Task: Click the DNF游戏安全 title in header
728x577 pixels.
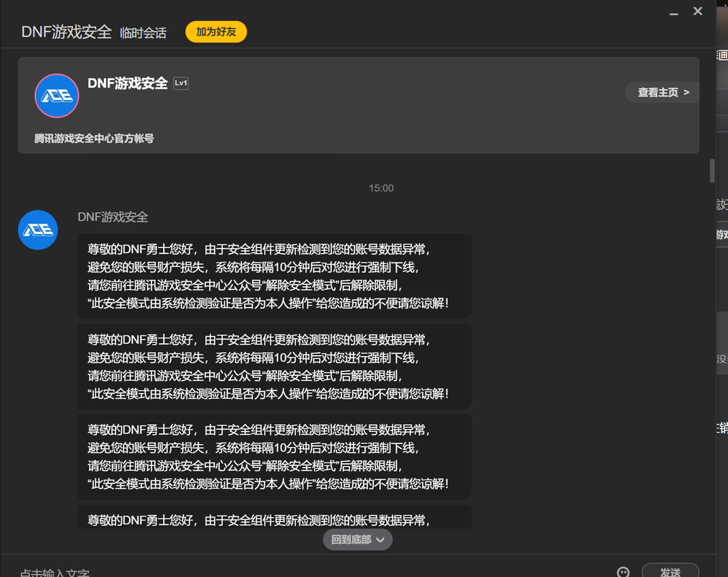Action: pyautogui.click(x=66, y=32)
